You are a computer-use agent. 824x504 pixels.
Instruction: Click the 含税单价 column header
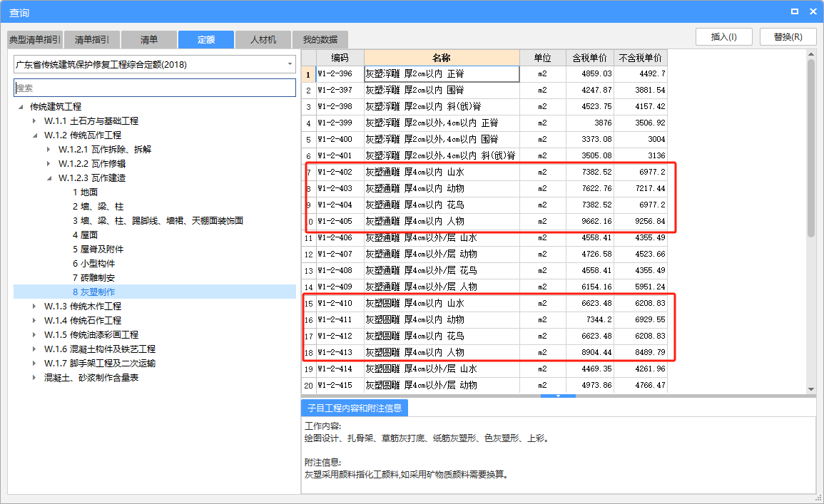[x=589, y=58]
